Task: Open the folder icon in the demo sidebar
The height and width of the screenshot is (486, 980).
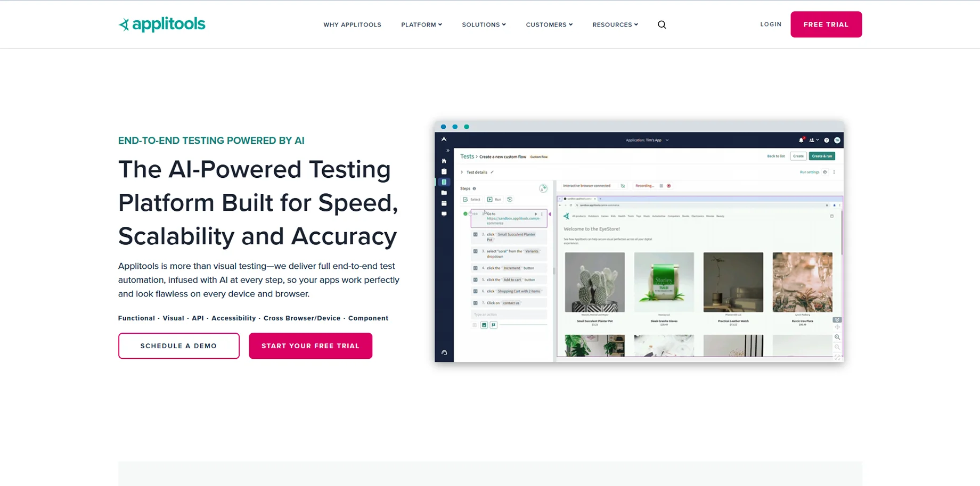Action: pos(444,193)
